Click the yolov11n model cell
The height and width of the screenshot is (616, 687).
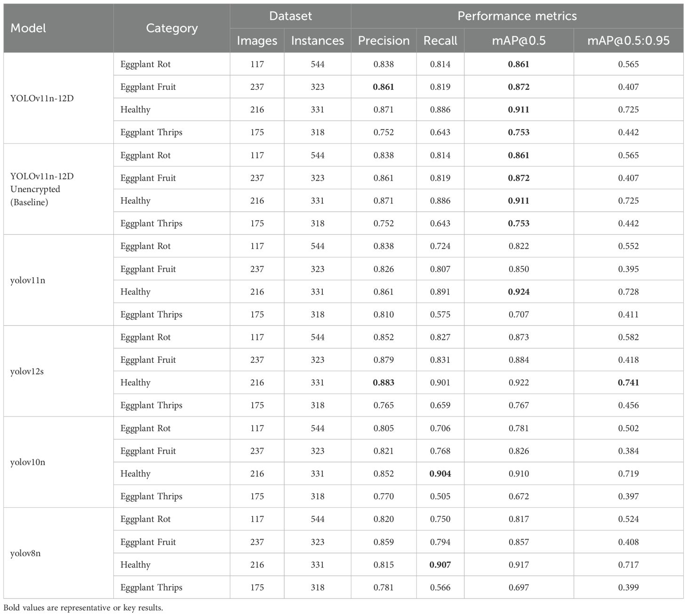tap(28, 280)
